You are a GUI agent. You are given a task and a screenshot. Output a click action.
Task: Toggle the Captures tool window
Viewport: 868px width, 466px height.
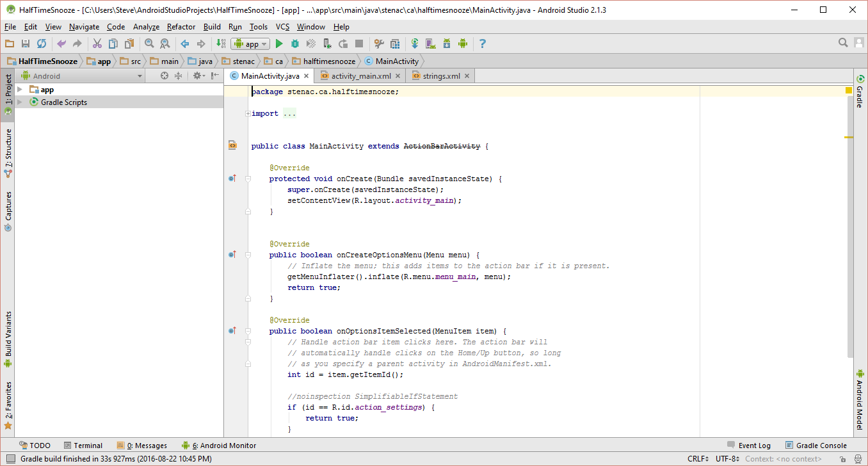click(x=8, y=211)
